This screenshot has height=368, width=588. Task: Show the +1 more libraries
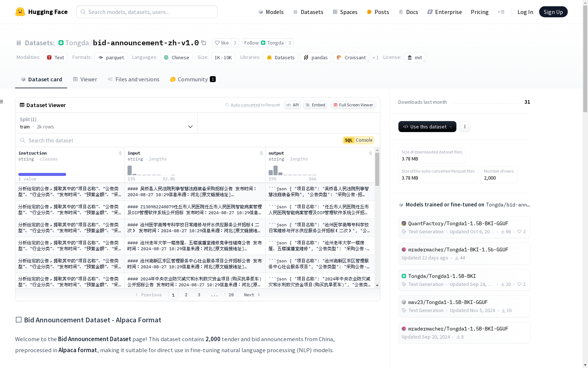(376, 58)
